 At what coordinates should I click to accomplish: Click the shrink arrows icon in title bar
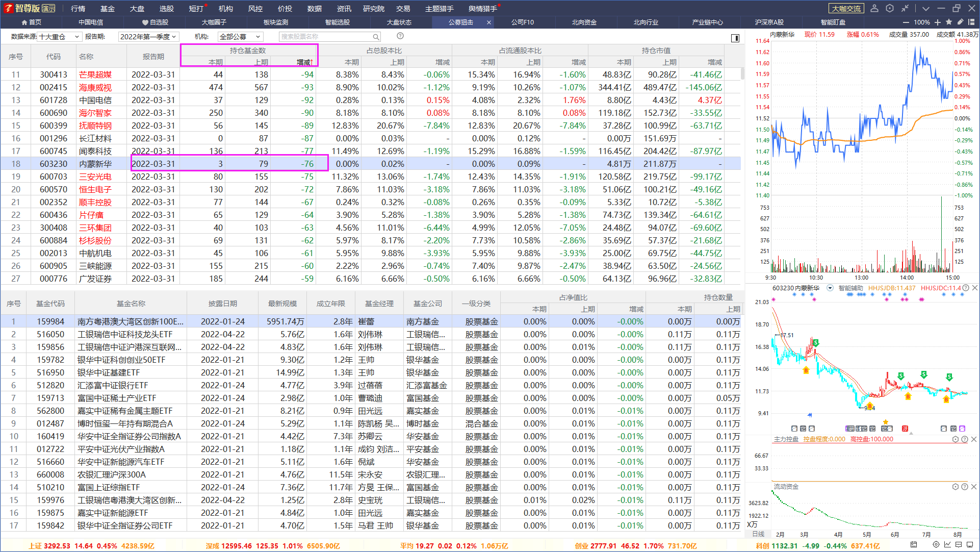point(905,8)
